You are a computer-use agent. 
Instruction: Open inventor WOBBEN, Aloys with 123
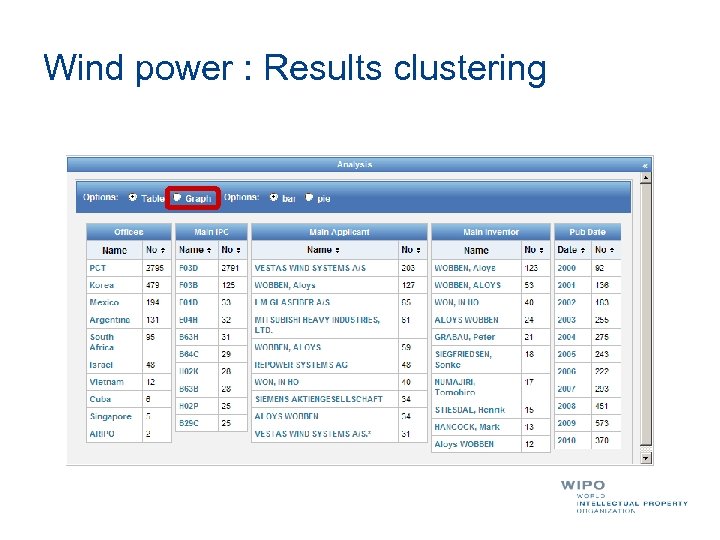pos(465,268)
